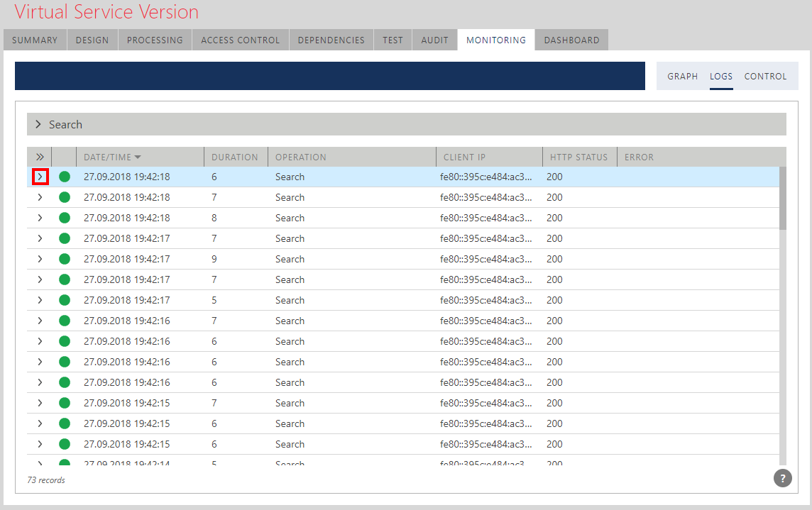Screen dimensions: 812x510
Task: Click "Search" operation in 19:42:18 duration 7 row
Action: (290, 197)
